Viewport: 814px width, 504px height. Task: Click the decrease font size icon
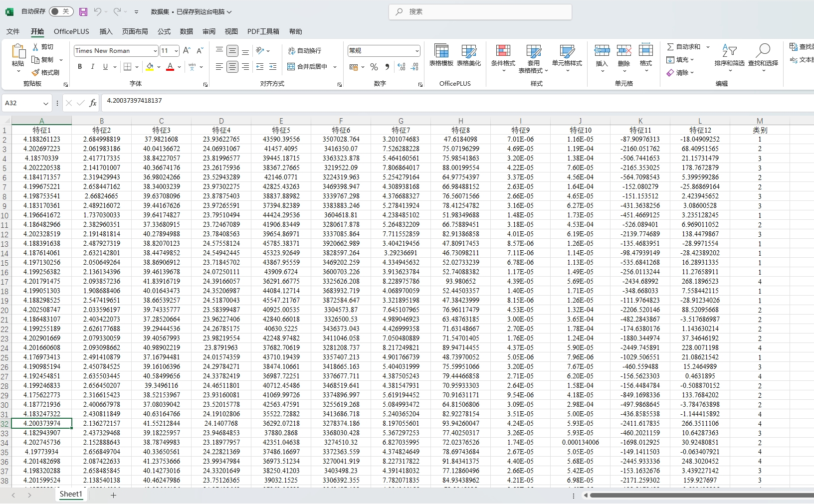coord(200,51)
